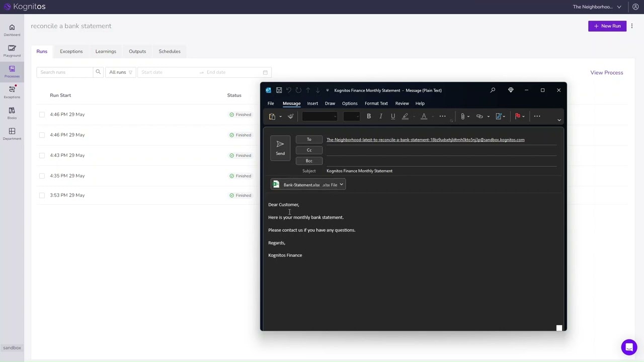Open Exceptions in Kognitos sidebar
Viewport: 644px width, 362px height.
(x=12, y=92)
